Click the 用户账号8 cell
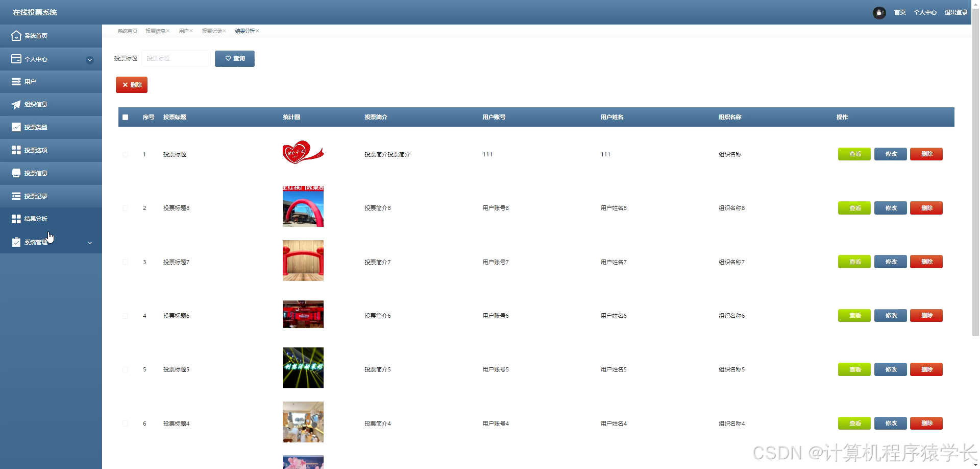This screenshot has height=469, width=980. [x=496, y=208]
